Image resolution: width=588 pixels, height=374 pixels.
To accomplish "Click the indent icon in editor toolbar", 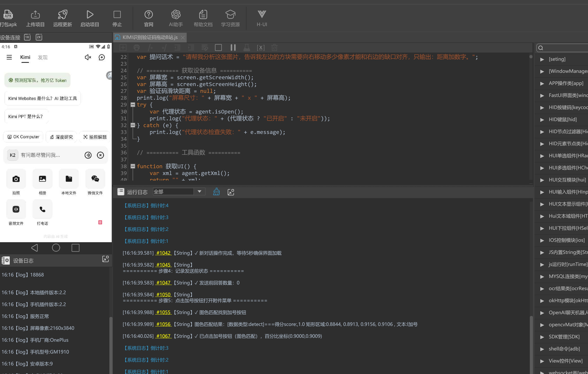I will 191,47.
